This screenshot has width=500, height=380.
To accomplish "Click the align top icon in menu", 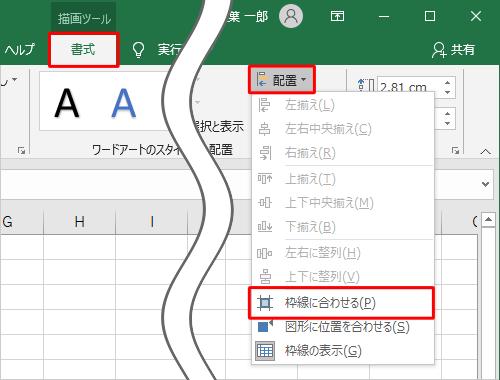I will click(265, 179).
